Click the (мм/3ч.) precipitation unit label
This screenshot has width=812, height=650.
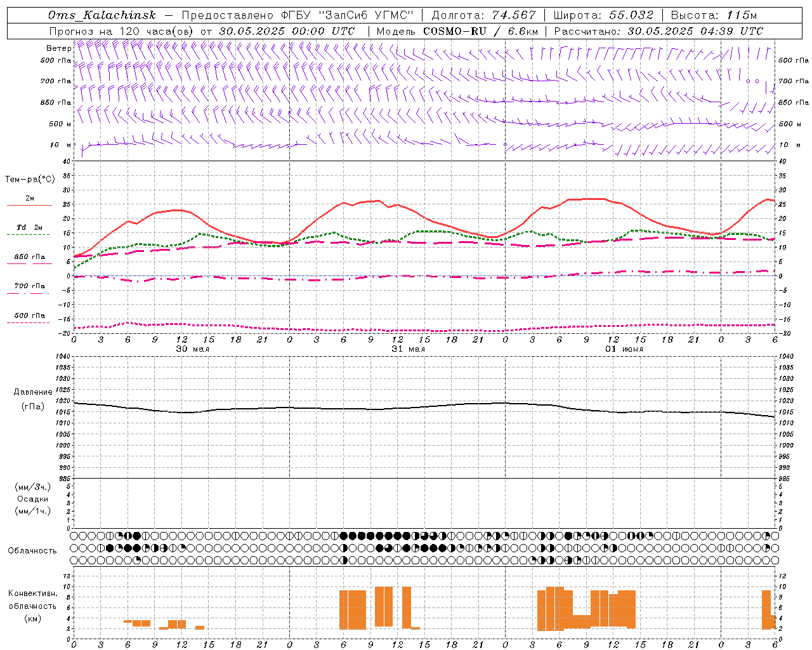(x=33, y=487)
